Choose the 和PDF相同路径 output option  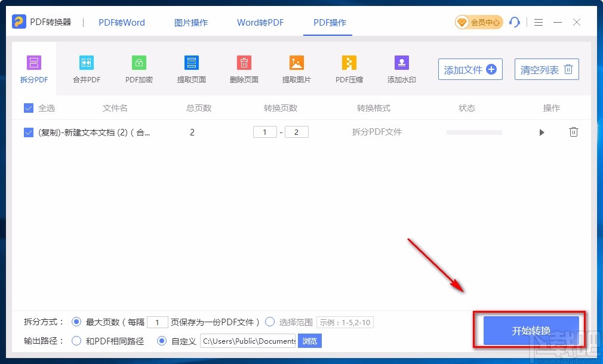pos(76,341)
